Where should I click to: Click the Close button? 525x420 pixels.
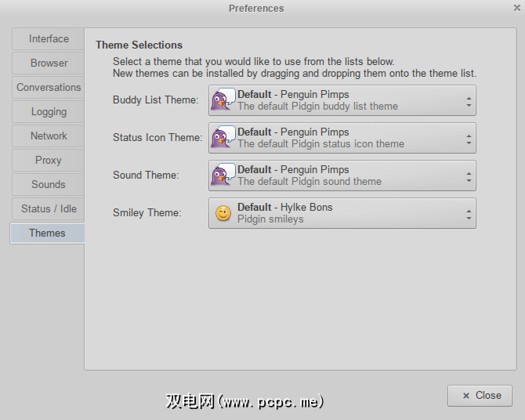[x=480, y=396]
